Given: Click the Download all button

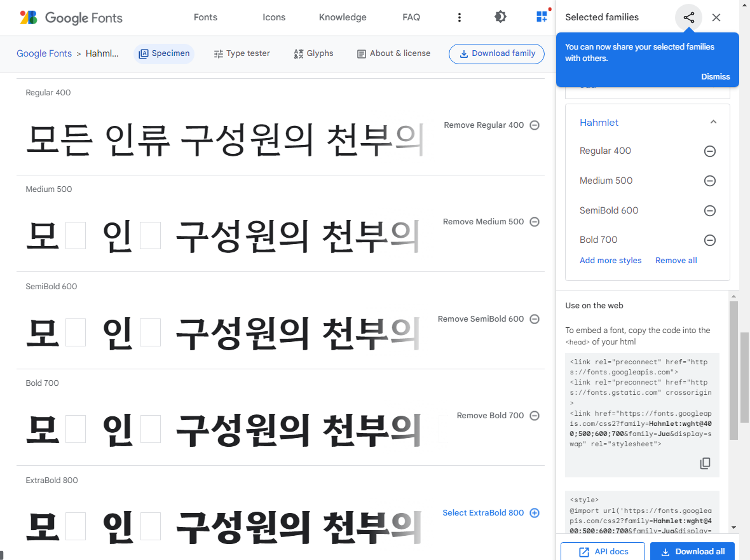Looking at the screenshot, I should (693, 551).
